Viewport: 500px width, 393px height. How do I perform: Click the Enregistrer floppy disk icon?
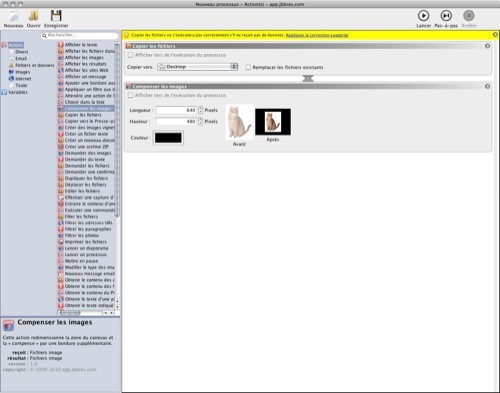56,16
